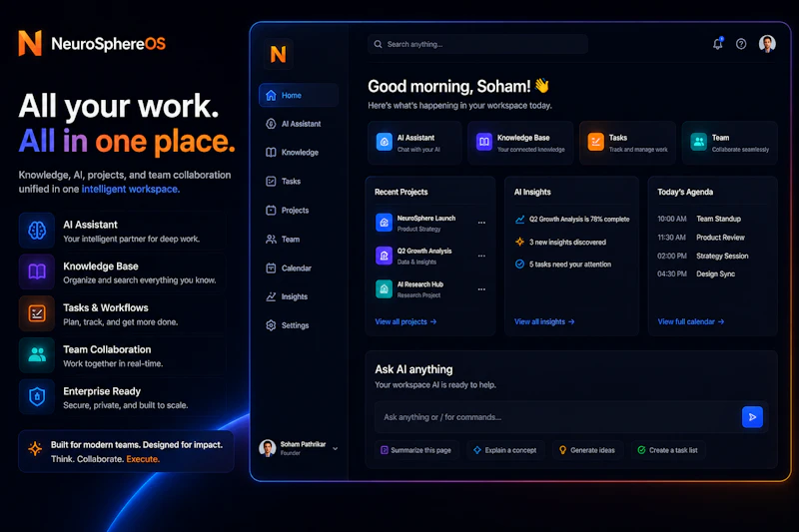Screen dimensions: 799x532
Task: Click the profile avatar at top right
Action: [x=767, y=44]
